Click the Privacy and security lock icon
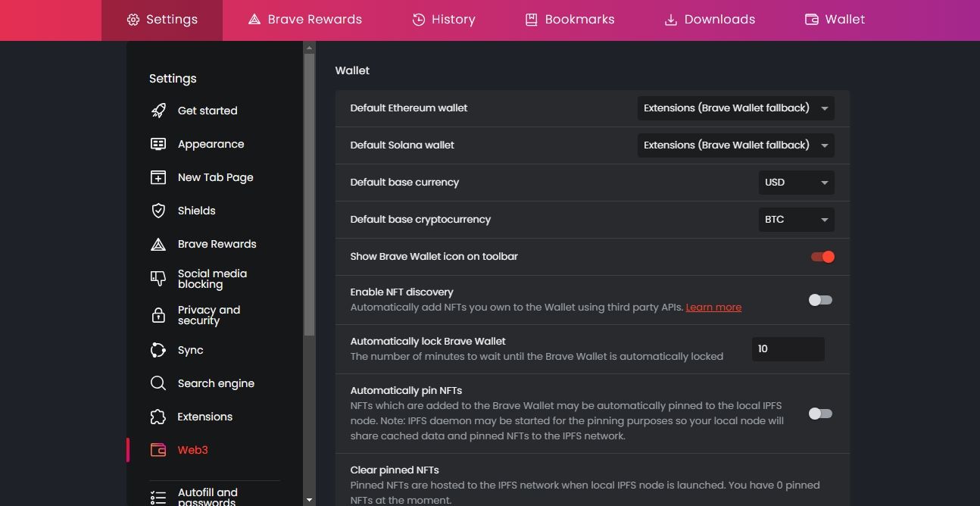The width and height of the screenshot is (980, 506). click(158, 315)
